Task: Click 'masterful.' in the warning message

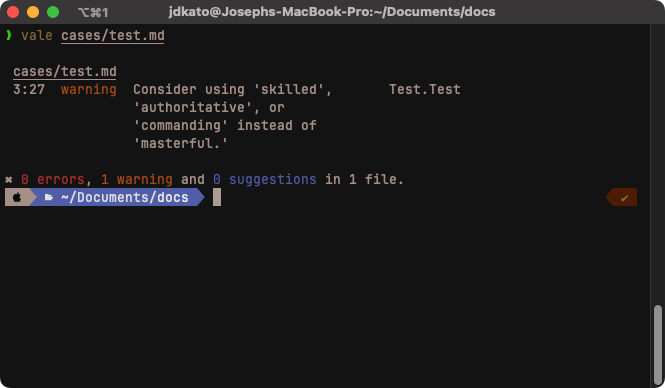Action: pos(181,143)
